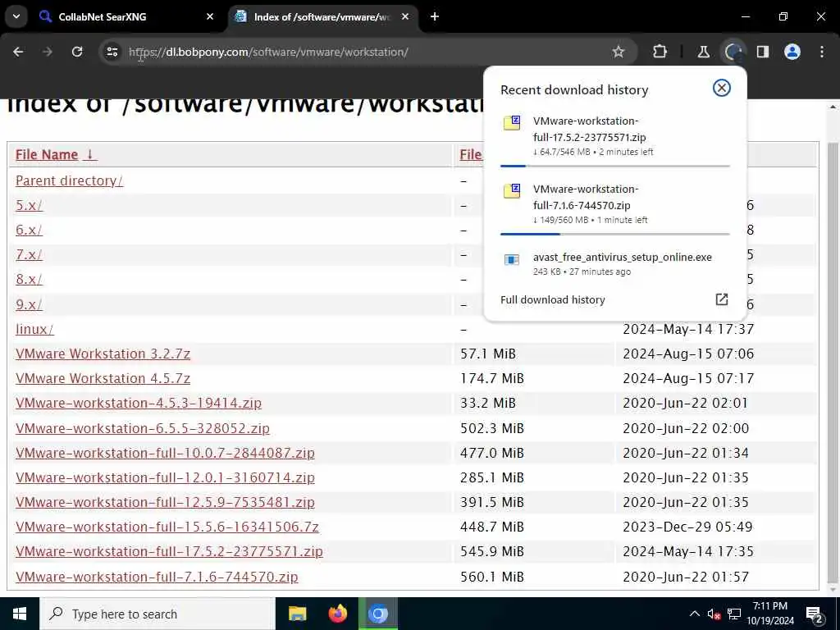Click zip icon of VMware 7.1.6 download
840x630 pixels.
tap(512, 190)
